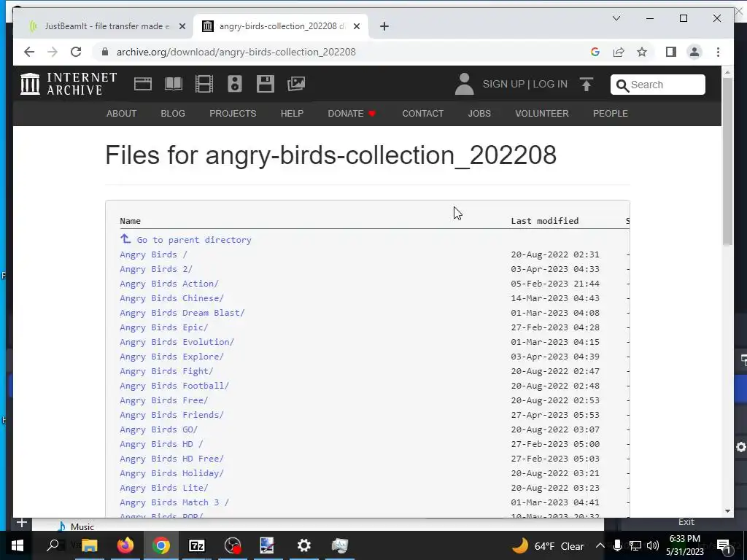Open the Angry Birds GO/ folder

click(x=158, y=429)
